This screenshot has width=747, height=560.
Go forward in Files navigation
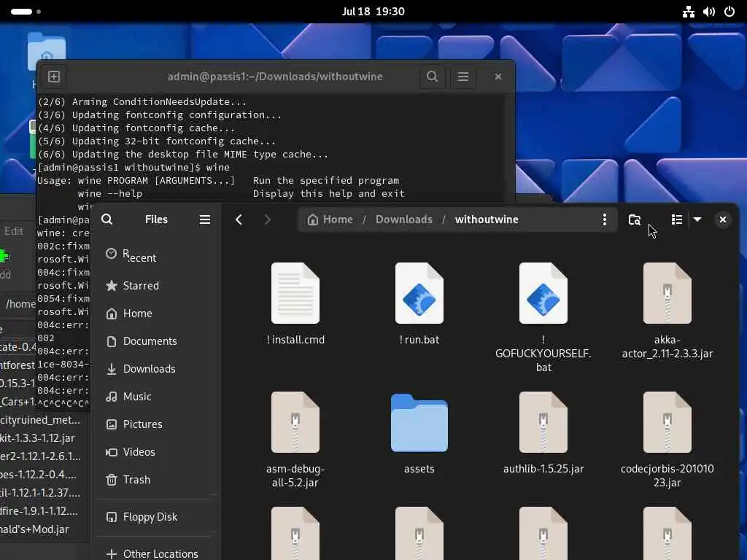coord(267,219)
